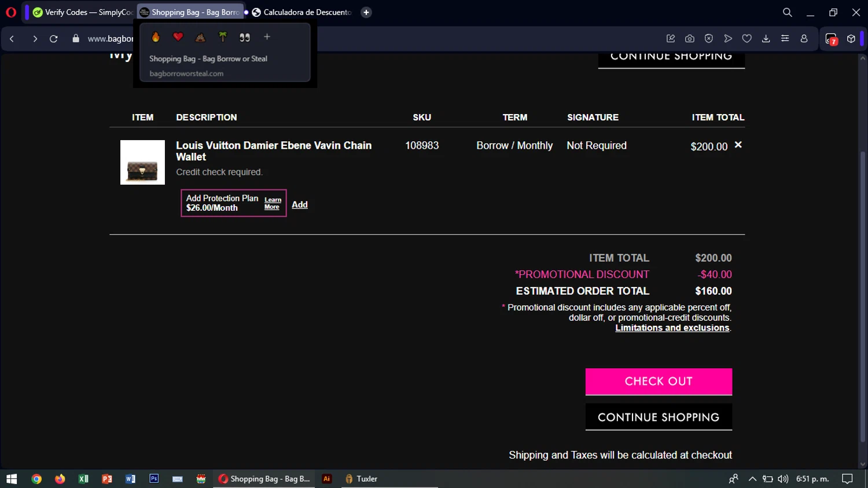Open the send/flow arrow icon
This screenshot has width=868, height=488.
[x=728, y=39]
